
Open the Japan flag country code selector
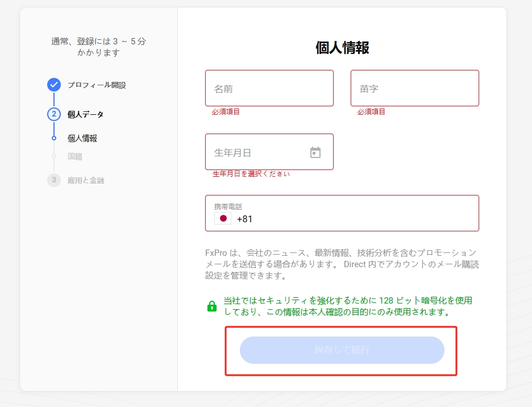pyautogui.click(x=223, y=219)
